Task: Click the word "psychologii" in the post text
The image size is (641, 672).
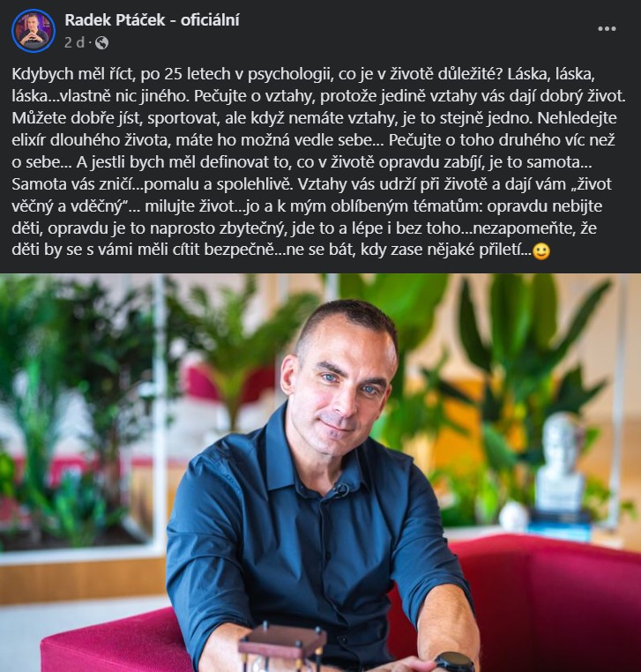Action: point(290,74)
